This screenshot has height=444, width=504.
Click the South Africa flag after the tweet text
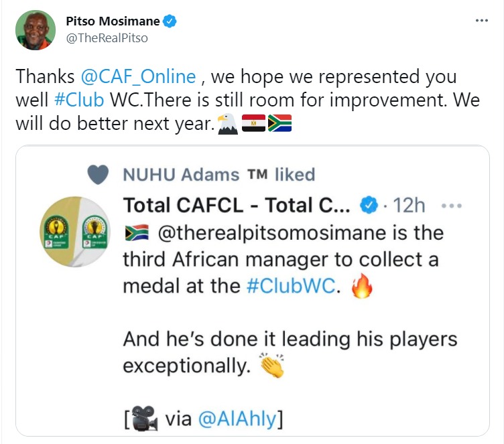tap(279, 124)
